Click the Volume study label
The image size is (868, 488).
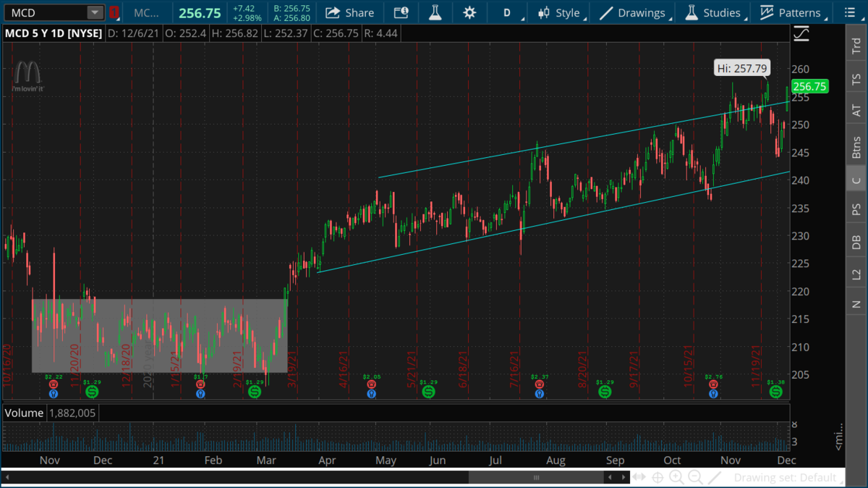point(24,413)
